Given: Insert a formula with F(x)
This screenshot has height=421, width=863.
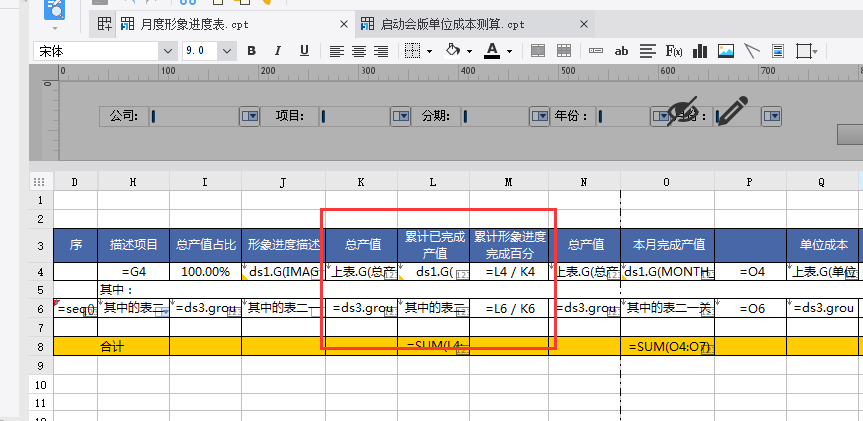Looking at the screenshot, I should (674, 51).
